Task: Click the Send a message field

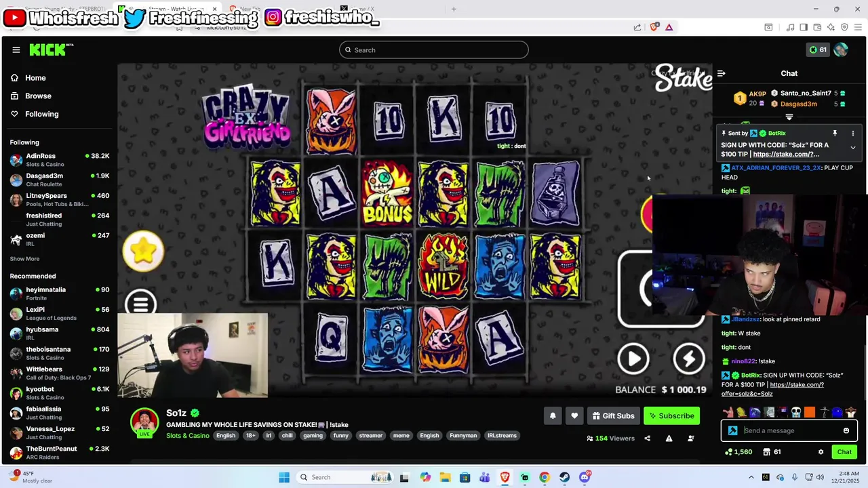Action: click(x=789, y=430)
